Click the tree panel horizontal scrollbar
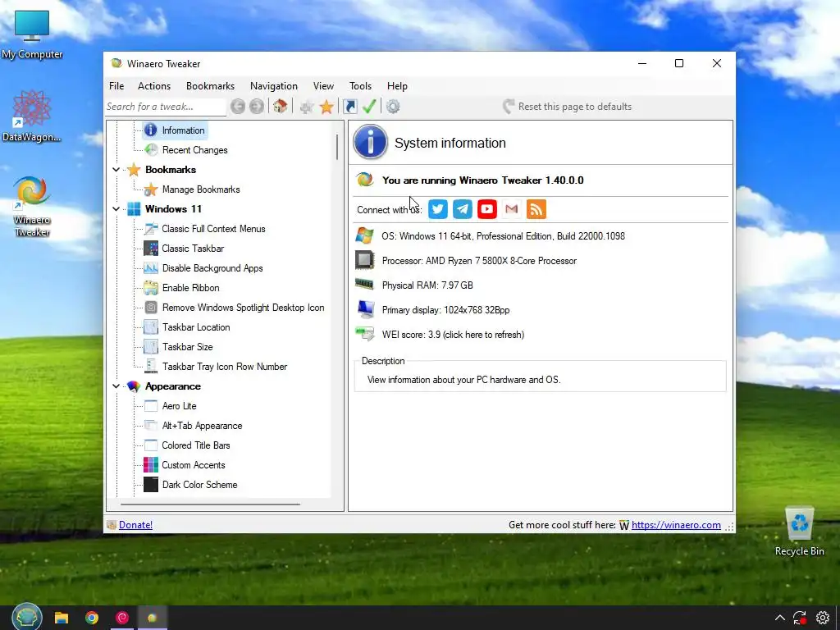 (210, 504)
